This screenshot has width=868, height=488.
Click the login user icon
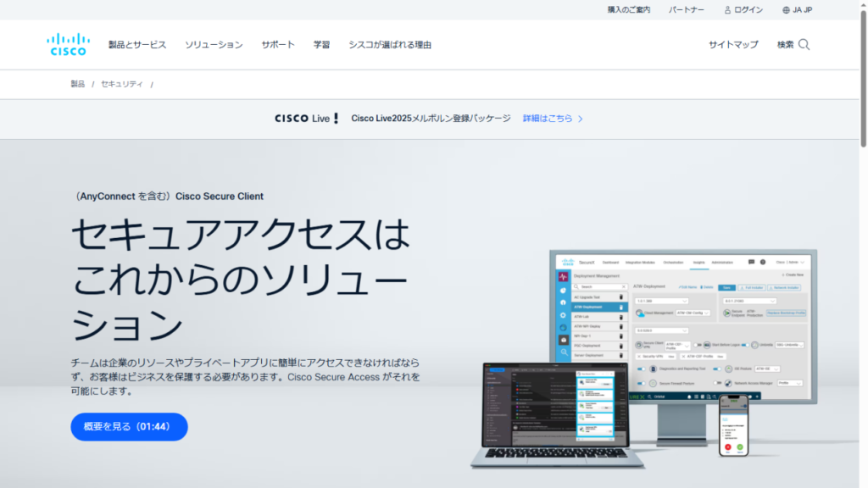[727, 10]
